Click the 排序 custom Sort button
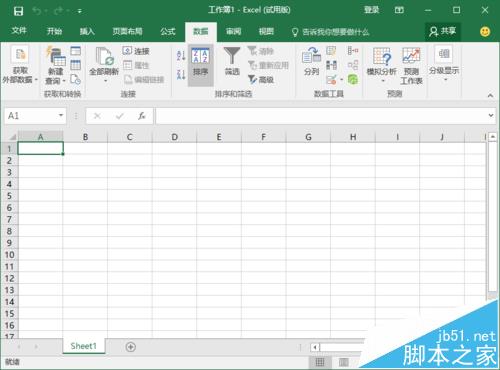 click(x=200, y=65)
